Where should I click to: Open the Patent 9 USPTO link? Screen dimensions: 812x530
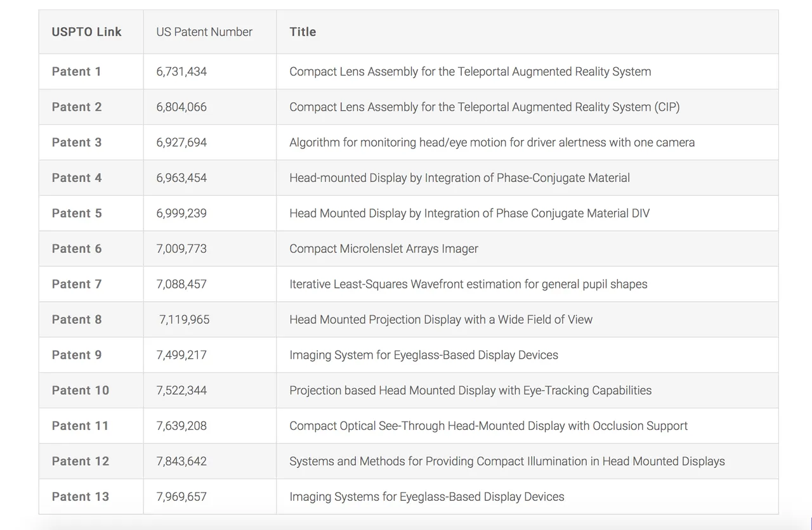(x=77, y=356)
